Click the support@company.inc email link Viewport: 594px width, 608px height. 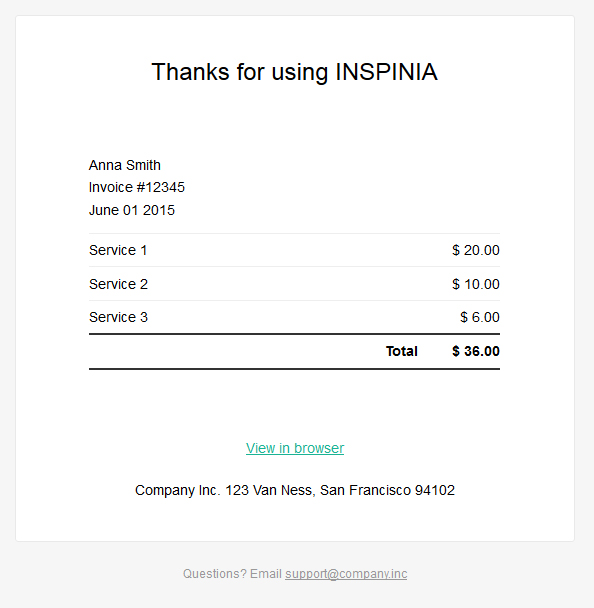click(346, 574)
